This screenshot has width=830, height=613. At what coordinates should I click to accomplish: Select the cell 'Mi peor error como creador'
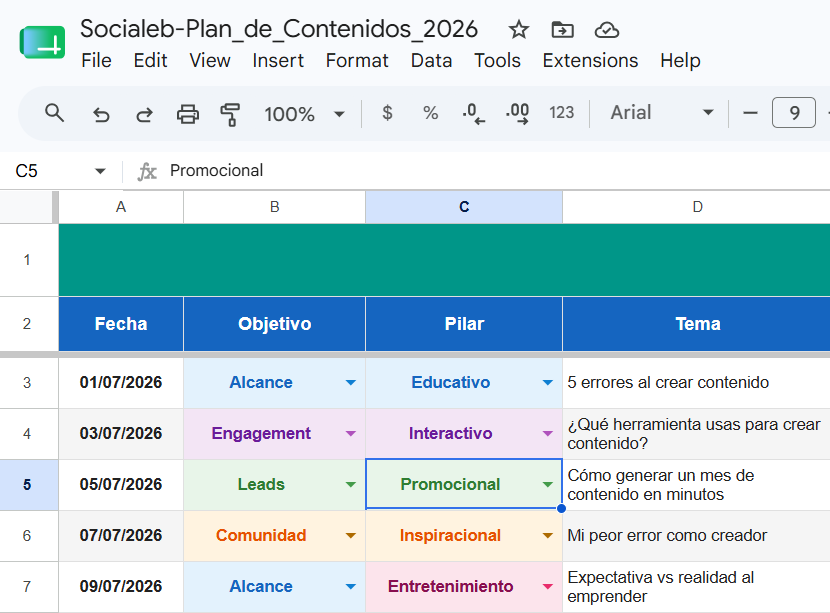[697, 536]
